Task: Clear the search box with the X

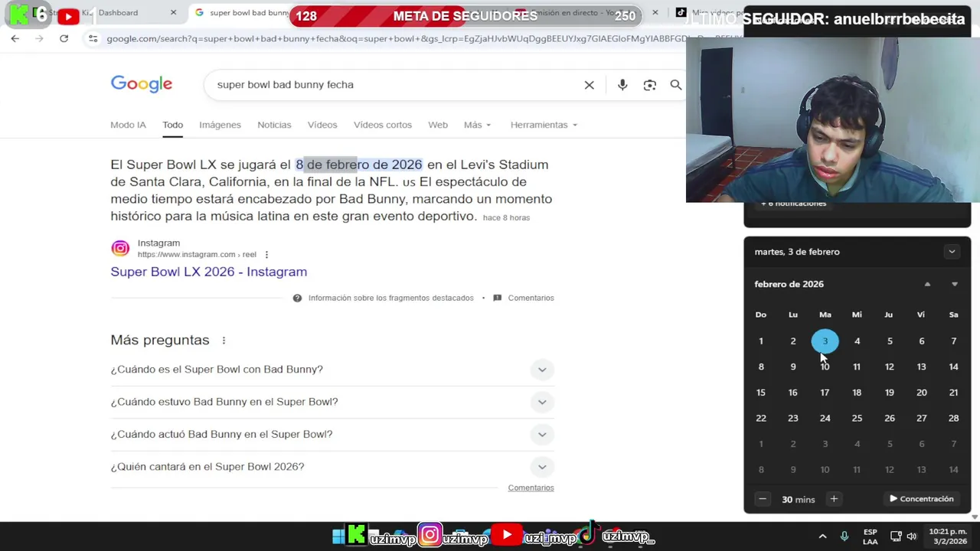Action: (x=589, y=85)
